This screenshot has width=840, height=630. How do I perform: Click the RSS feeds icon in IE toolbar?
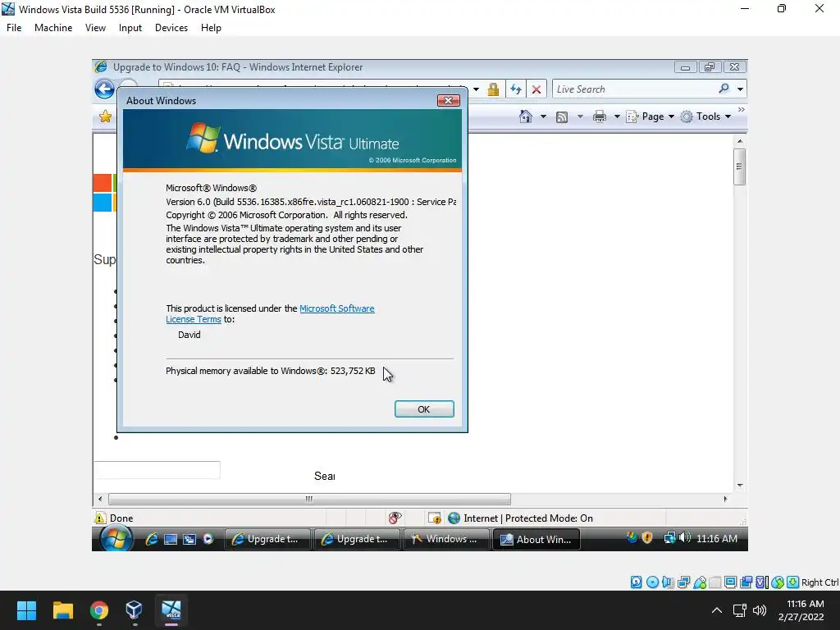[562, 116]
